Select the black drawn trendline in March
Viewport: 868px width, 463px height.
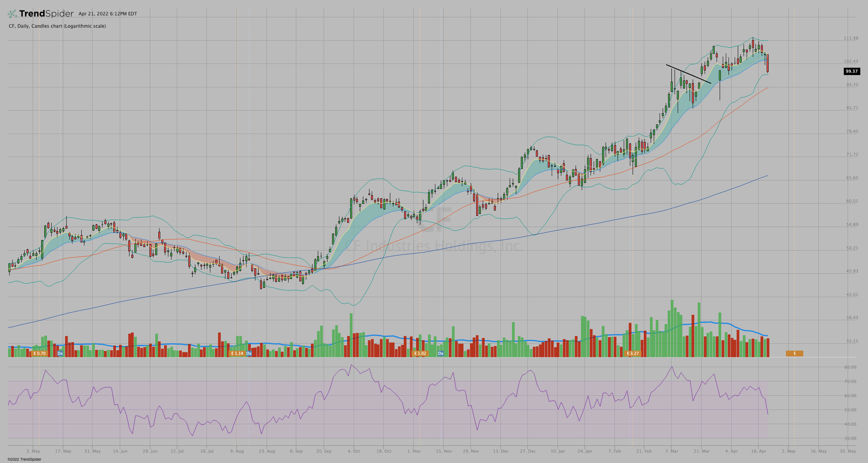point(688,74)
